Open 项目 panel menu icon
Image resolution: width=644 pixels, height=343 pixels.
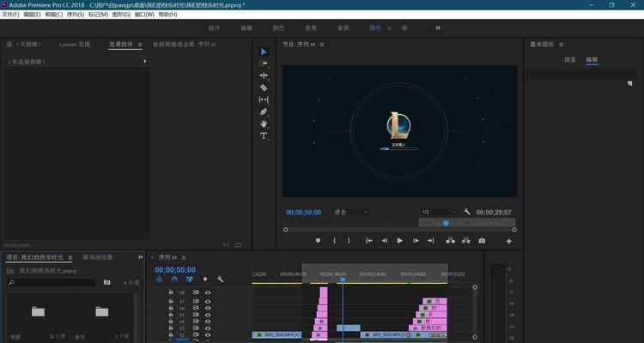click(x=70, y=257)
